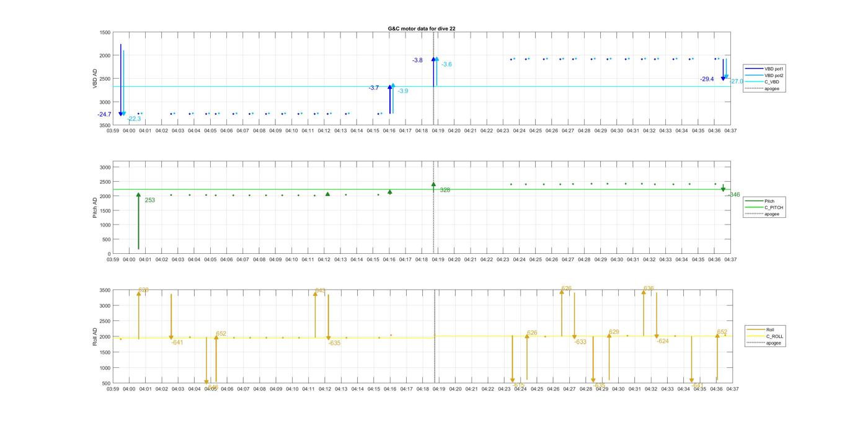Click the '-24.7' VBD data label
Image resolution: width=868 pixels, height=430 pixels.
click(104, 114)
